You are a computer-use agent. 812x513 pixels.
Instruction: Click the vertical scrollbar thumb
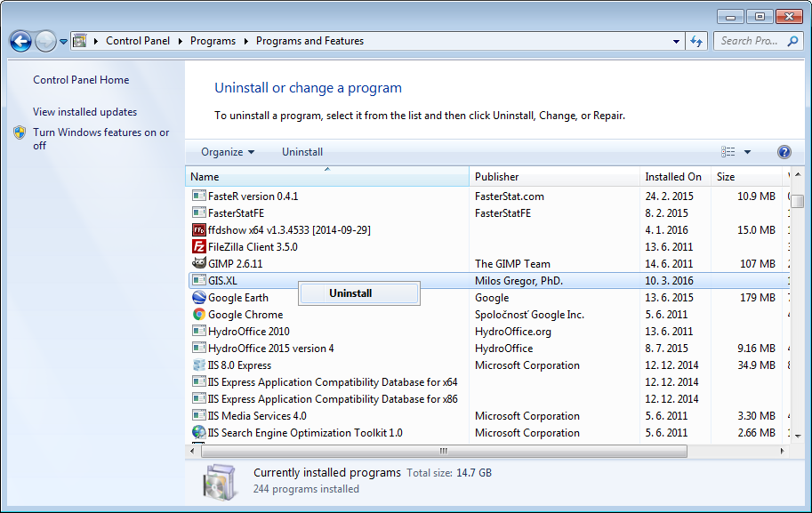798,201
